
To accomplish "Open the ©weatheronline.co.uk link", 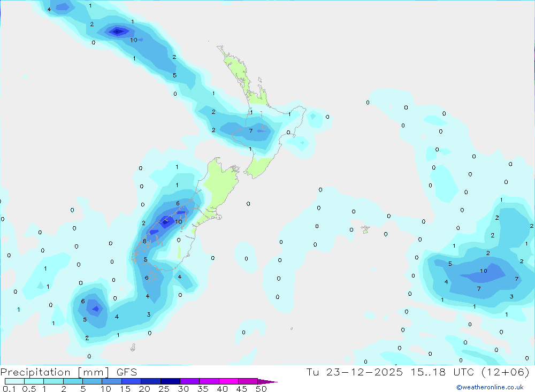I will click(x=490, y=387).
